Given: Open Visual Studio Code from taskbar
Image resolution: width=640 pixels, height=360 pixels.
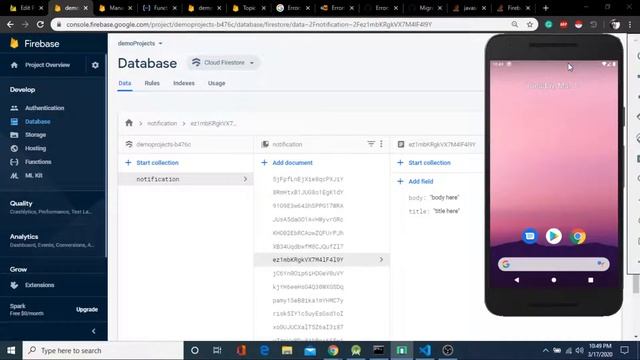Looking at the screenshot, I should pyautogui.click(x=424, y=350).
